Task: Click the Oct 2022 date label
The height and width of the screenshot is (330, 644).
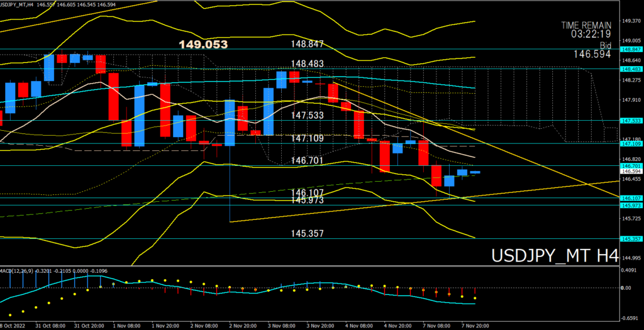Action: pyautogui.click(x=13, y=326)
